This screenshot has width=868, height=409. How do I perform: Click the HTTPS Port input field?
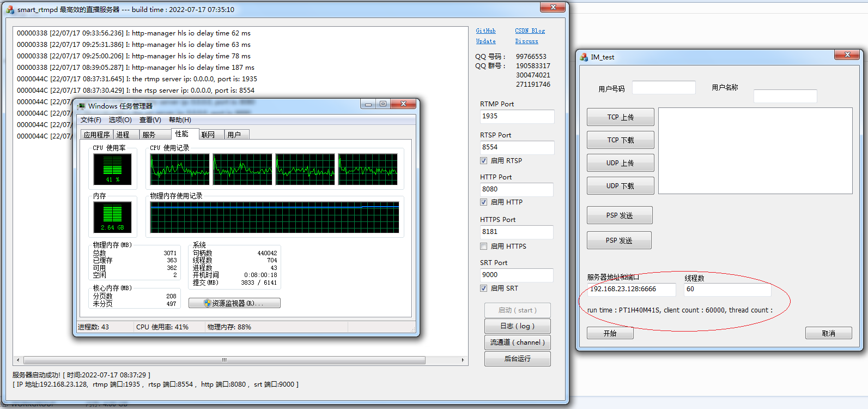(516, 232)
